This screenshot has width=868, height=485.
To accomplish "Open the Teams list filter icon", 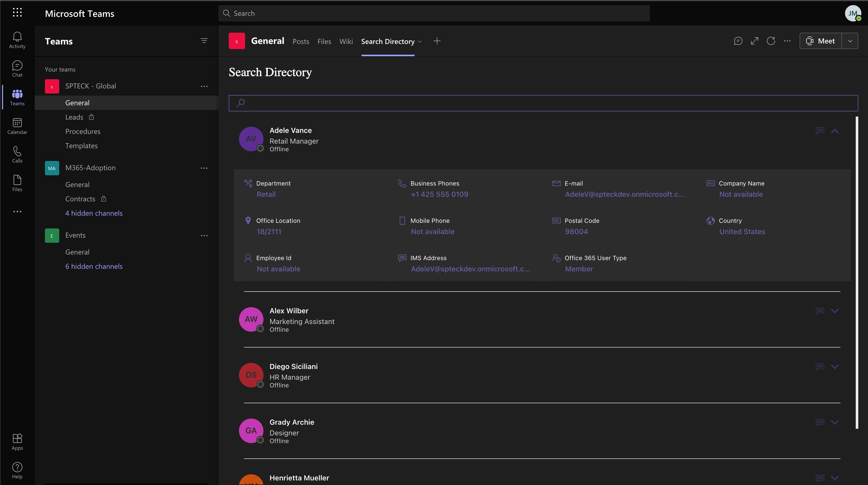I will (x=204, y=41).
